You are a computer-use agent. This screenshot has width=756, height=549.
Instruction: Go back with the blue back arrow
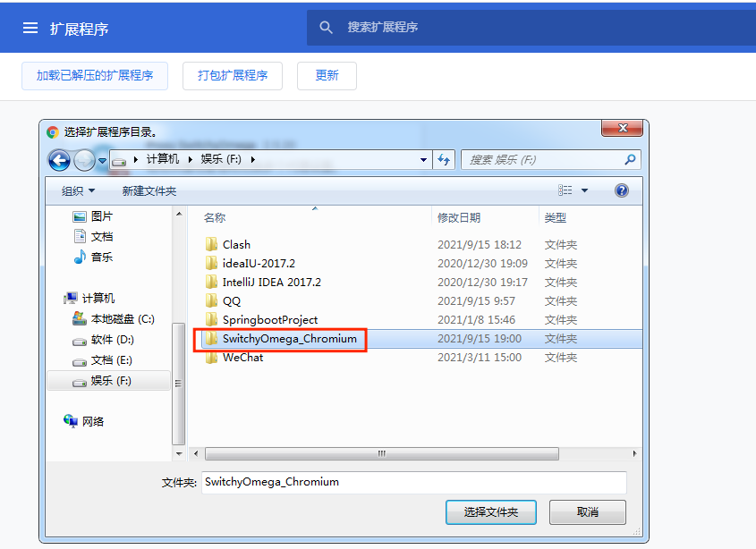click(x=59, y=160)
